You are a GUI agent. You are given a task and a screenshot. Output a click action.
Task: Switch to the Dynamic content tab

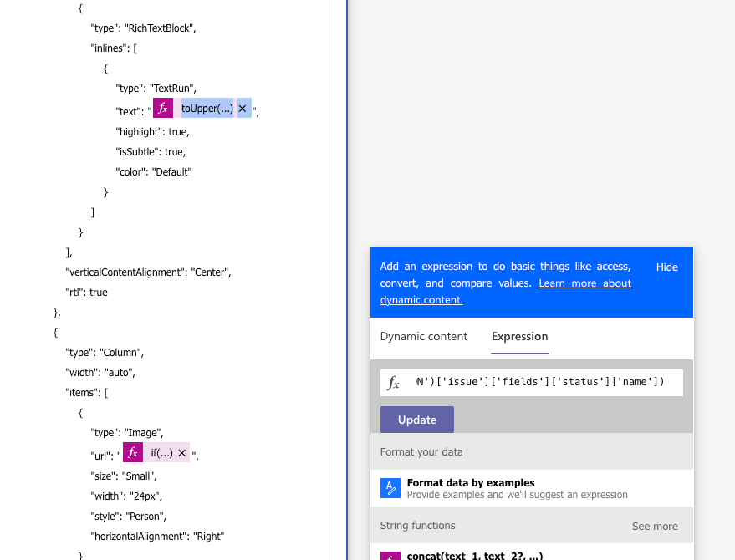[424, 336]
